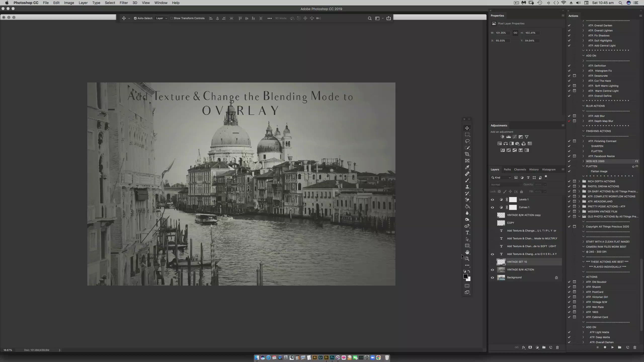Select the Rectangular Marquee tool
This screenshot has height=362, width=644.
pyautogui.click(x=467, y=134)
